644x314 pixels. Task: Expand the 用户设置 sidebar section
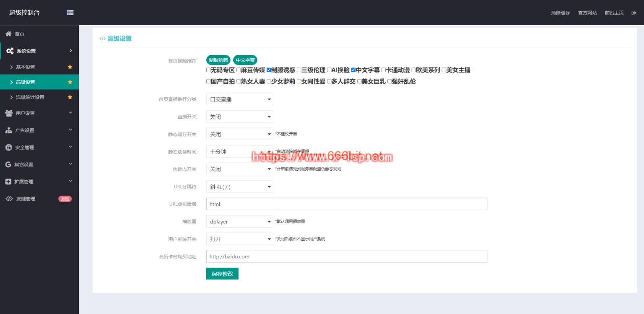39,113
